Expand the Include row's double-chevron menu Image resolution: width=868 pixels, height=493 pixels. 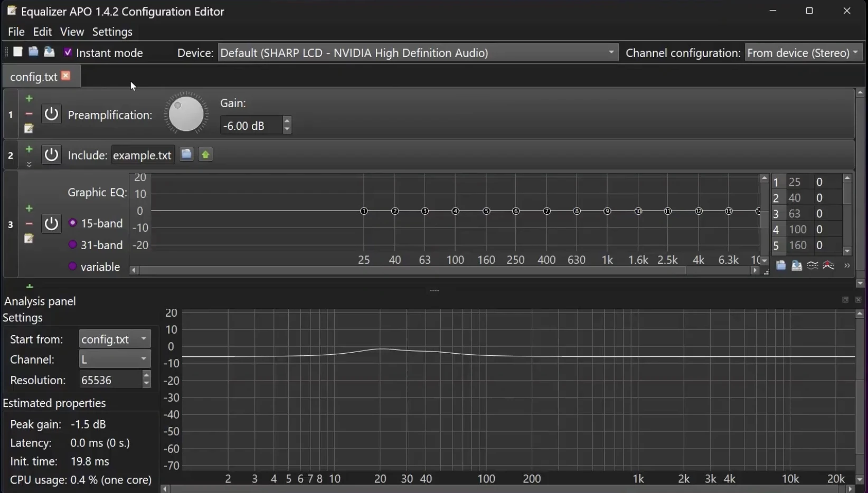pos(29,164)
